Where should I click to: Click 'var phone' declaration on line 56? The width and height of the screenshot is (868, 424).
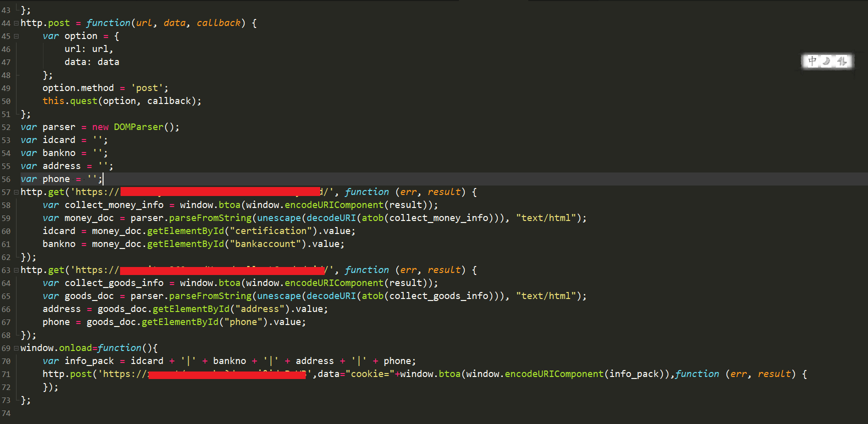[x=45, y=179]
